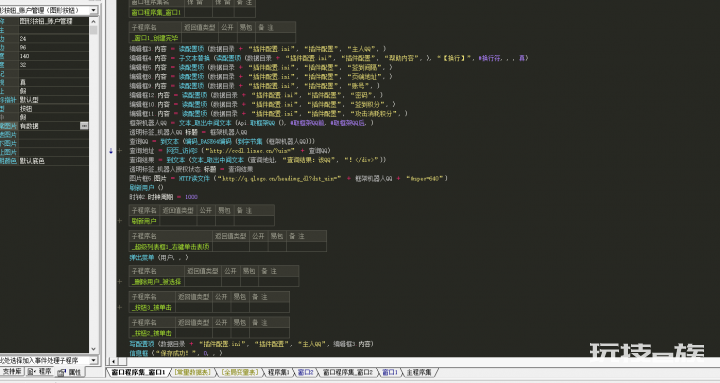Switch to the 窗口2 tab
The width and height of the screenshot is (720, 383).
[x=305, y=372]
